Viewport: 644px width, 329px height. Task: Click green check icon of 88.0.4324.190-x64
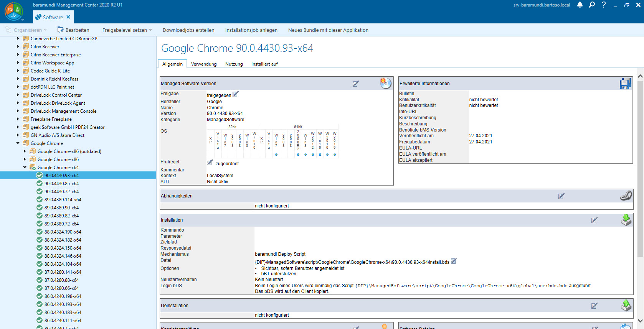40,232
